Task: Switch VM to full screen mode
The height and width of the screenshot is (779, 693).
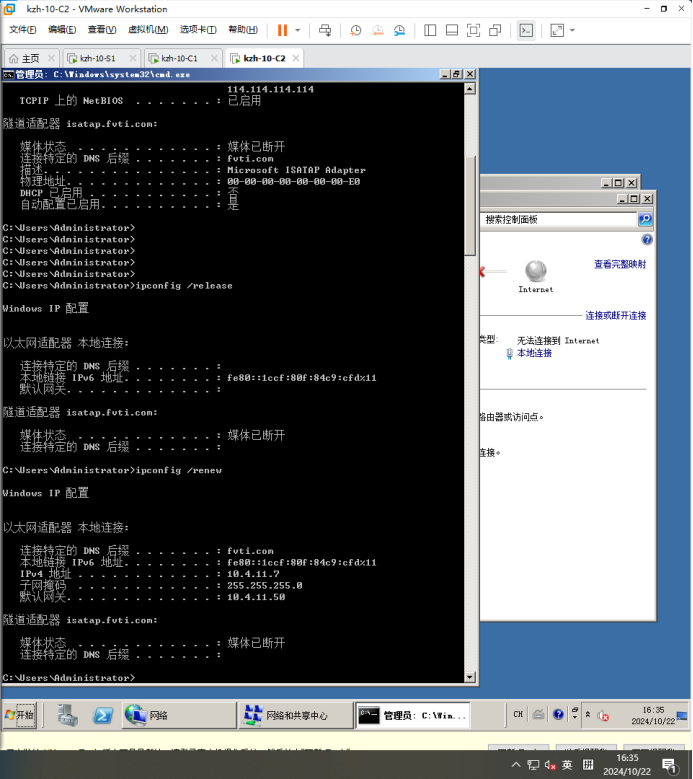Action: [x=473, y=30]
